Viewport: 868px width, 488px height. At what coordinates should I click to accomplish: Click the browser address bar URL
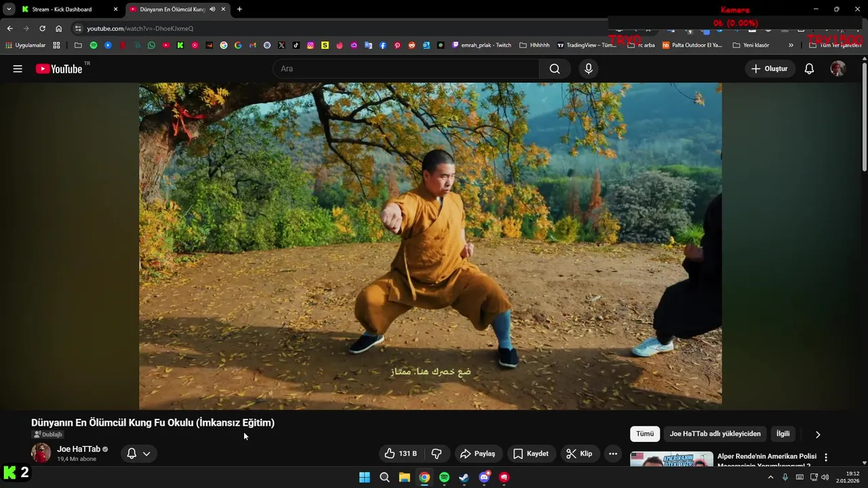coord(140,28)
